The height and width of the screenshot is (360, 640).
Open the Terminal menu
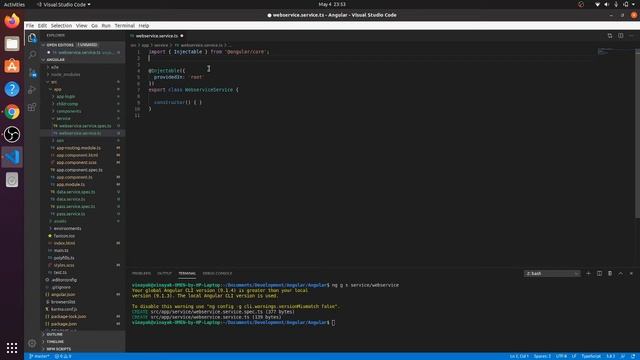click(124, 25)
